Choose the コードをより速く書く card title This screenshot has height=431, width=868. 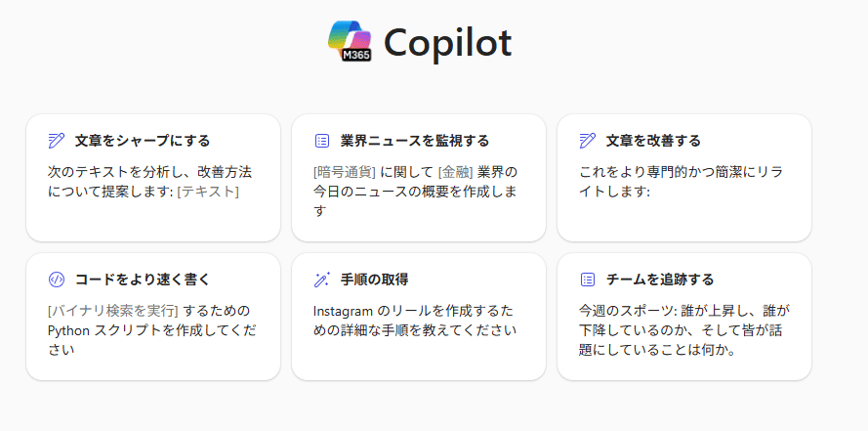pos(143,280)
